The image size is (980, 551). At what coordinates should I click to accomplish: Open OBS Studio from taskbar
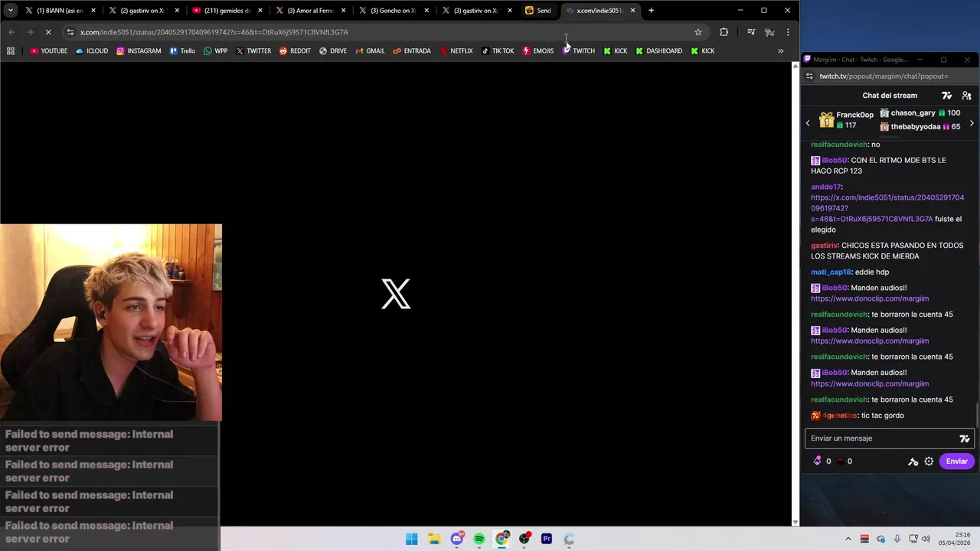pos(524,539)
